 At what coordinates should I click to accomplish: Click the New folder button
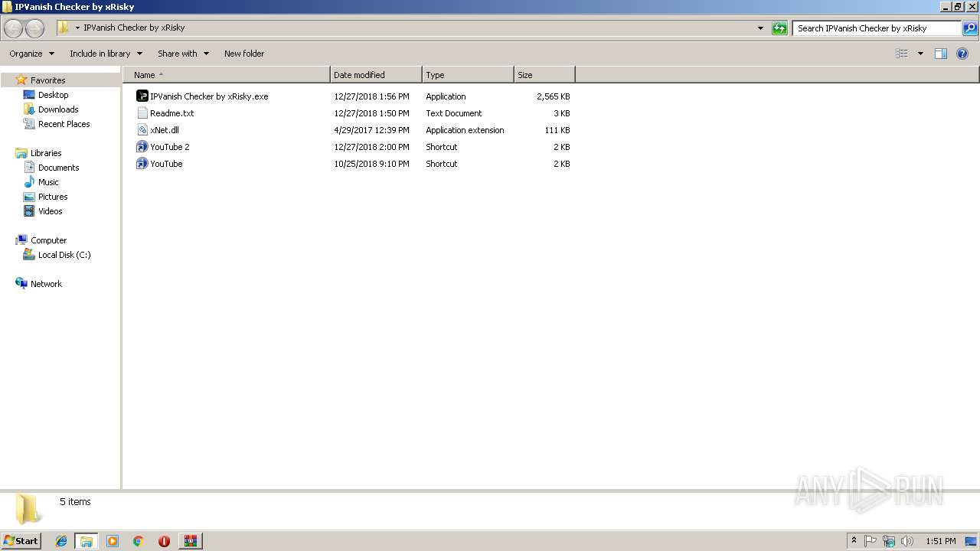[244, 54]
